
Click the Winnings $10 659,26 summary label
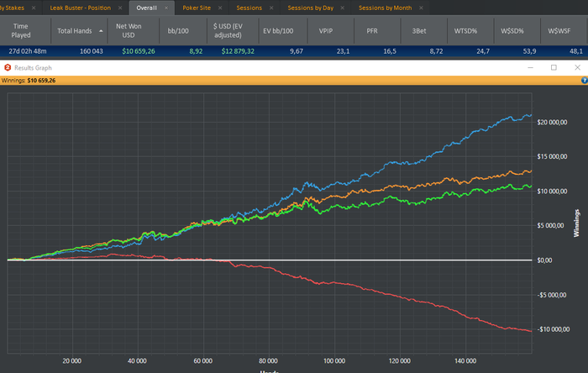click(x=29, y=80)
